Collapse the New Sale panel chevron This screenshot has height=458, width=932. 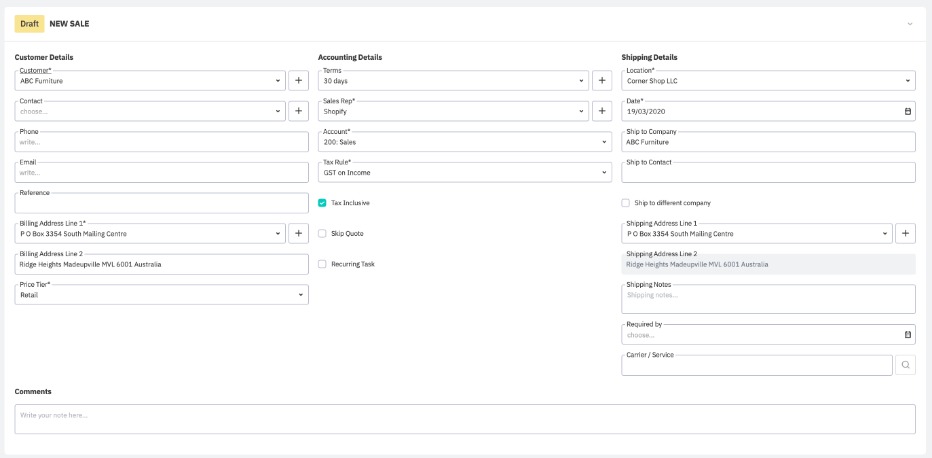click(910, 23)
